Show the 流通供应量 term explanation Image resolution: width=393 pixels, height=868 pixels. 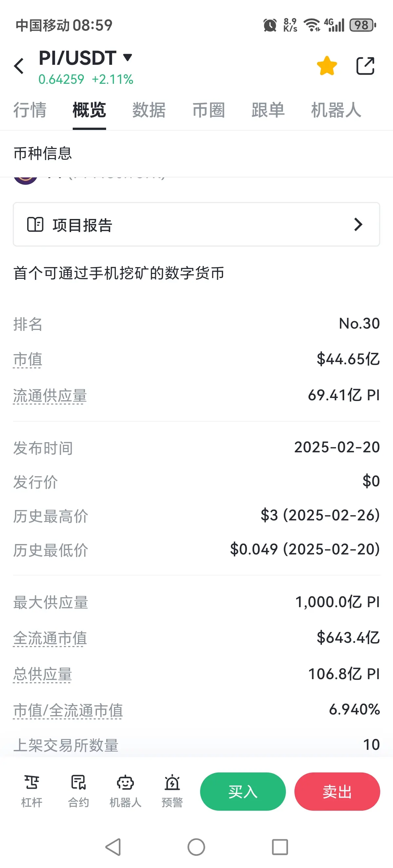[50, 395]
